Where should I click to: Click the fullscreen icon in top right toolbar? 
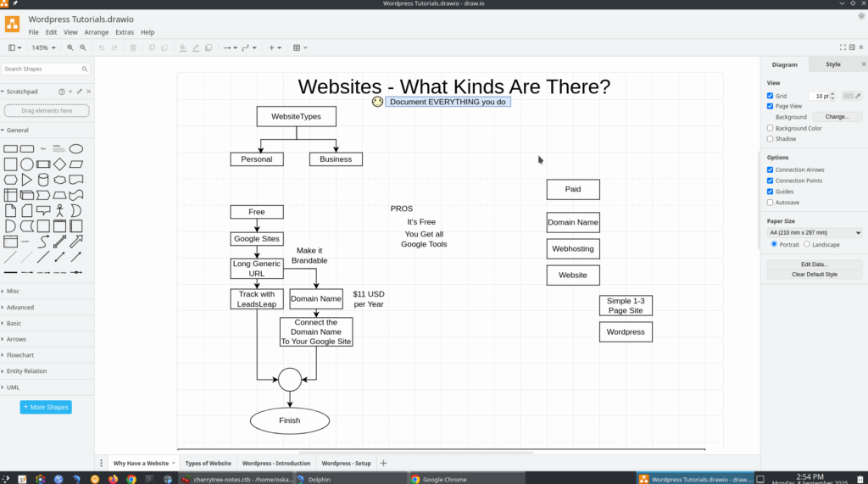(x=842, y=48)
